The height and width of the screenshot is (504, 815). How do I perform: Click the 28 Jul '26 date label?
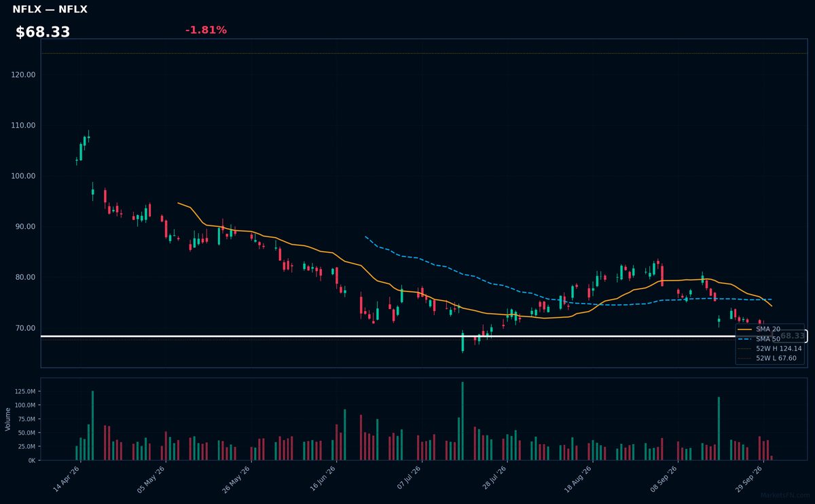tap(493, 478)
